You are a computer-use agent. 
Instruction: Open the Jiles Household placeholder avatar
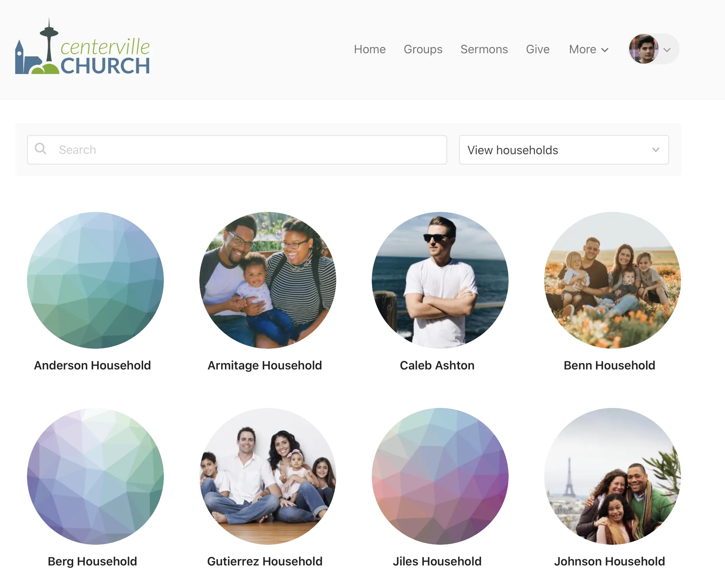click(x=440, y=476)
